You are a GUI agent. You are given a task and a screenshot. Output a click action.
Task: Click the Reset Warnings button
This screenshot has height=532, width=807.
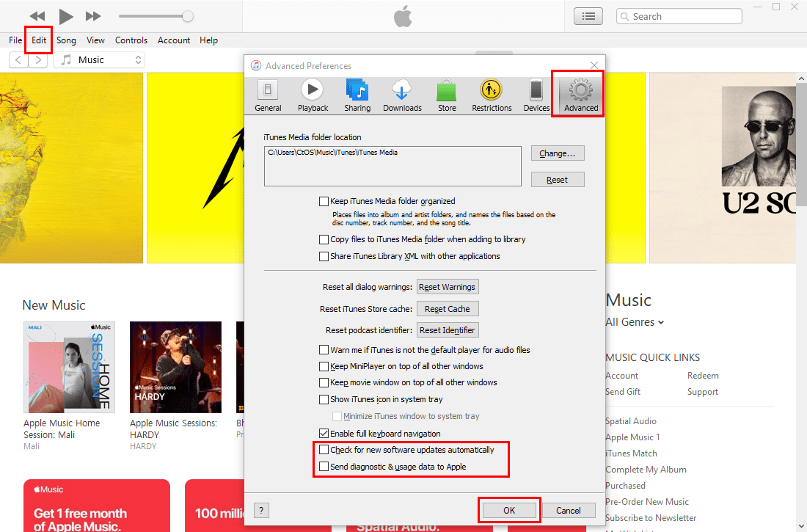click(x=448, y=287)
